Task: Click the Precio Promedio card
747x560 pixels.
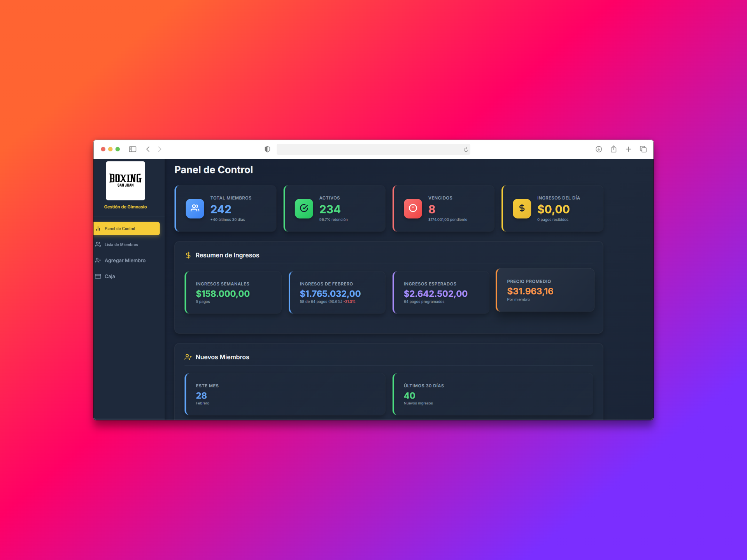Action: pyautogui.click(x=545, y=290)
